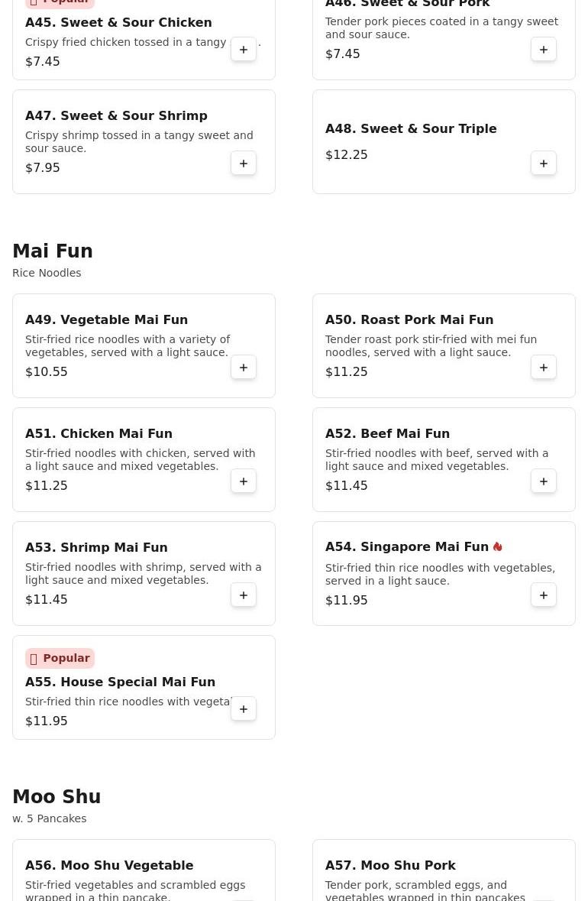Click the Mai Fun section heading
The image size is (588, 901).
(x=53, y=251)
